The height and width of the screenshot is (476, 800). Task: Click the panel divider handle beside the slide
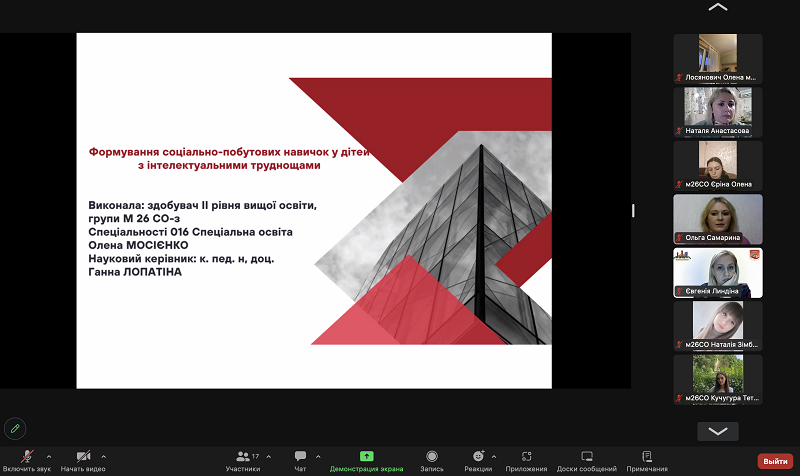(x=632, y=210)
